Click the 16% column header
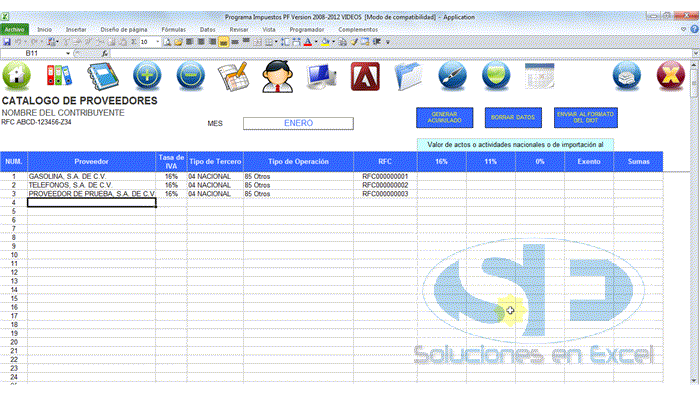 point(442,162)
